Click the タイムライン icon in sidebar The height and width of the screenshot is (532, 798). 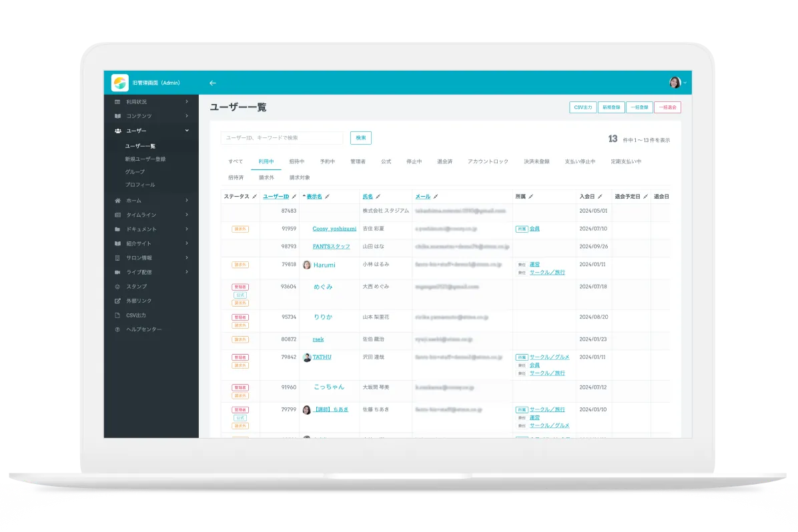click(117, 215)
